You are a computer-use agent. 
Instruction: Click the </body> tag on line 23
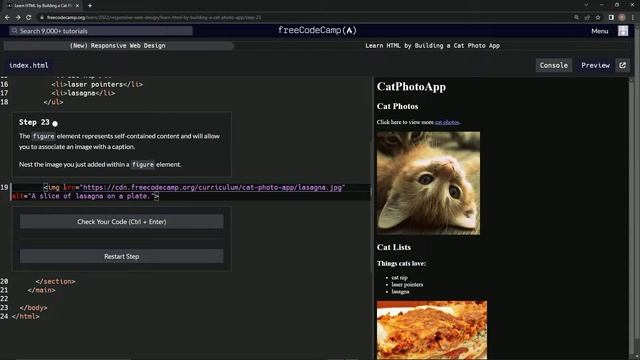[33, 308]
